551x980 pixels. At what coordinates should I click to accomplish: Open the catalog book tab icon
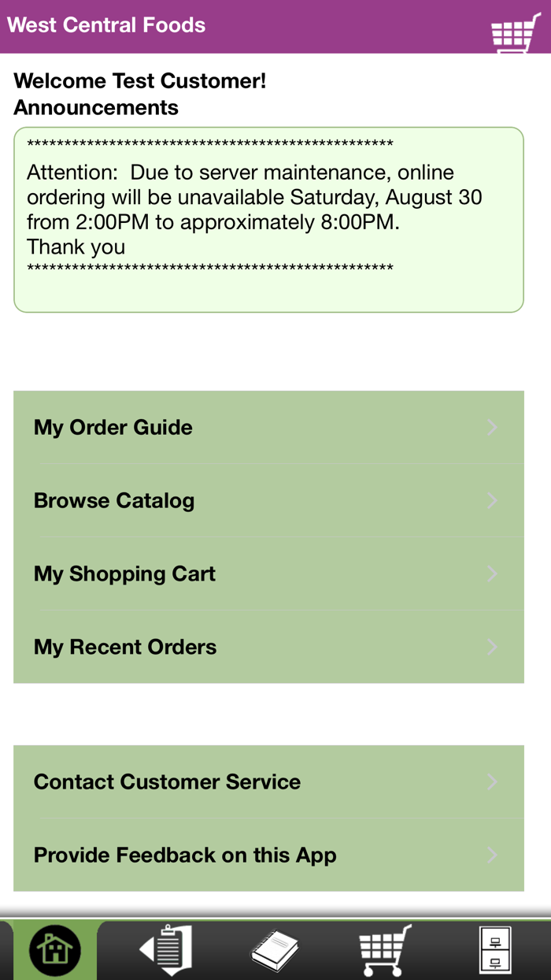(275, 950)
